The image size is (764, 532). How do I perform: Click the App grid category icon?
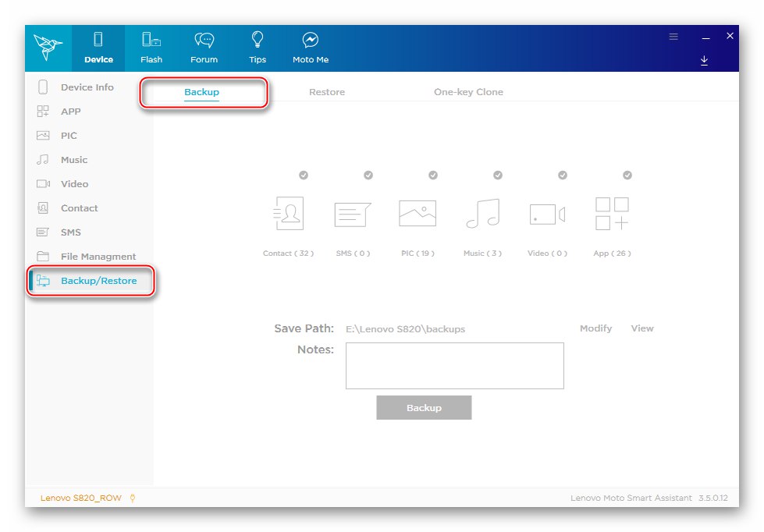612,214
